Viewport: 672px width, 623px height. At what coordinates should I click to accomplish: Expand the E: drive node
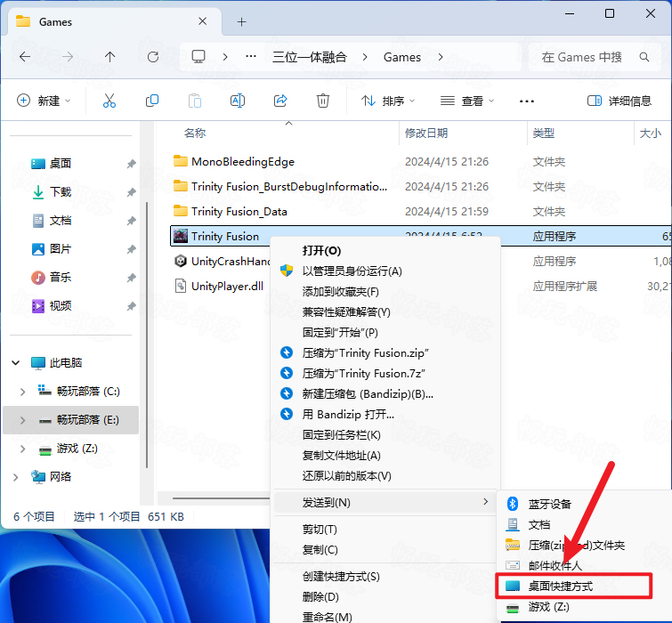(23, 420)
